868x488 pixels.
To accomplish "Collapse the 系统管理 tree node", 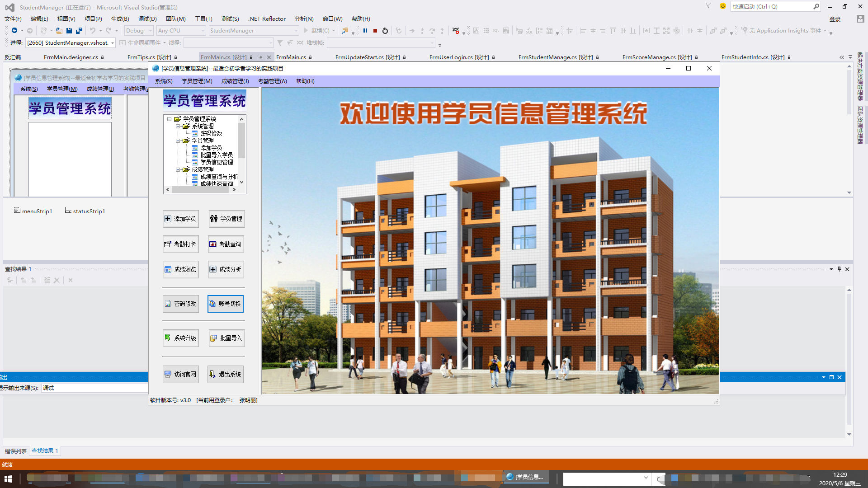I will [x=178, y=126].
